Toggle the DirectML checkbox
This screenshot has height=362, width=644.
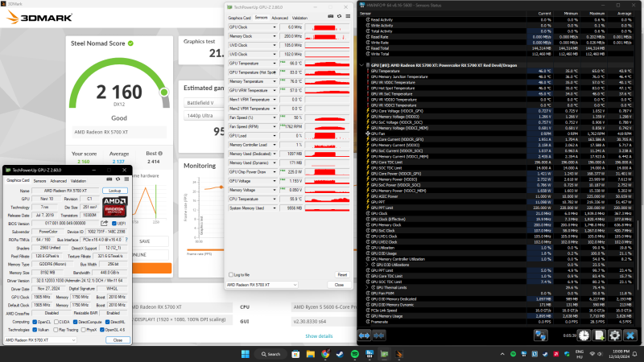point(108,323)
